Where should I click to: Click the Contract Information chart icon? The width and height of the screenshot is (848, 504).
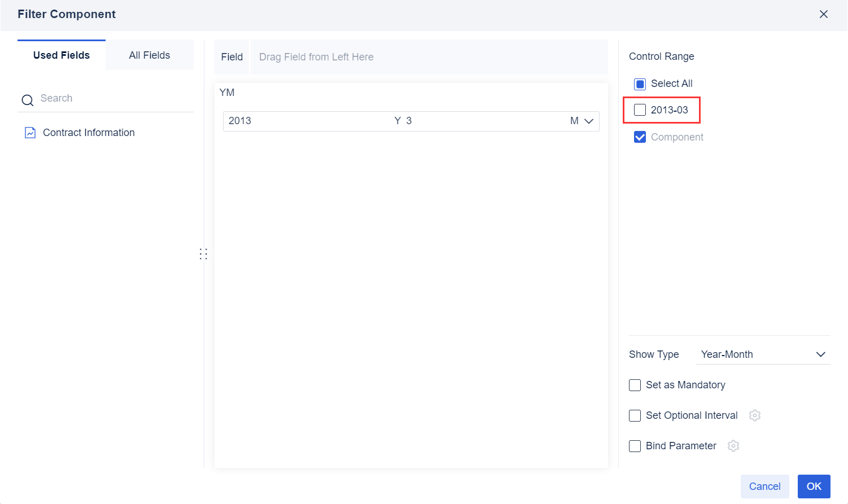click(x=30, y=132)
